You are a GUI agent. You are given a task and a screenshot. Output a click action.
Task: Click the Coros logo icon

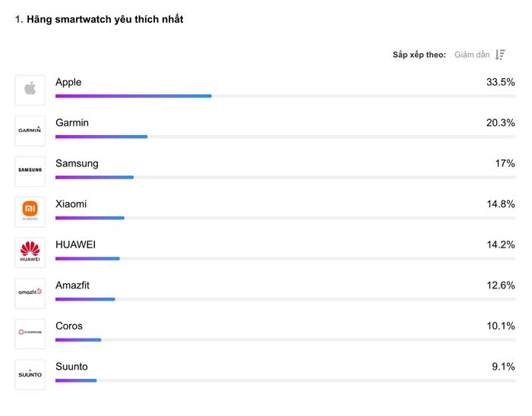click(30, 334)
